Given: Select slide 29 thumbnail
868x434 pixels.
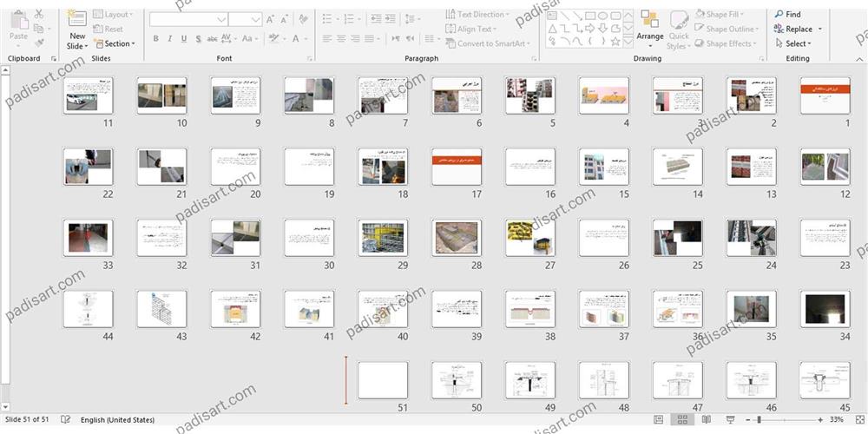Looking at the screenshot, I should (x=383, y=237).
